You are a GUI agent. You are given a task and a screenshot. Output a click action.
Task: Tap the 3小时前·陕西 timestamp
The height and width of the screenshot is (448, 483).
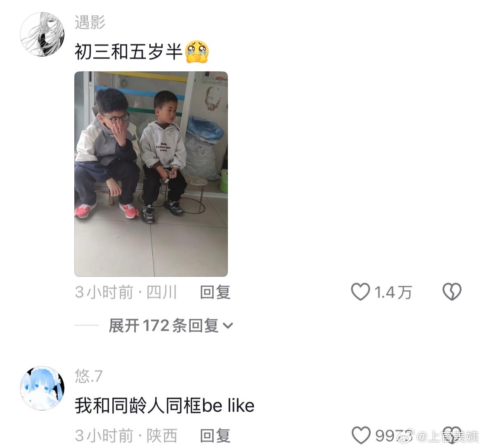point(126,435)
